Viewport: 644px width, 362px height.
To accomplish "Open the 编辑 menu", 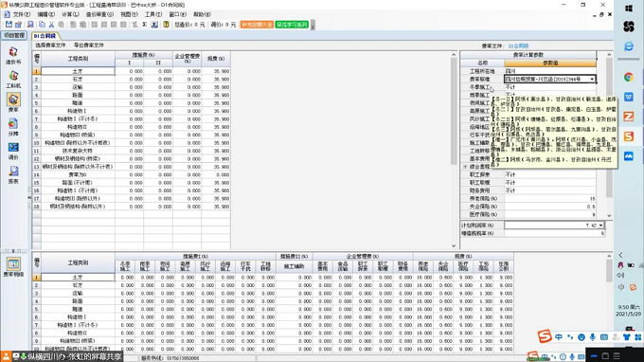I will tap(46, 14).
